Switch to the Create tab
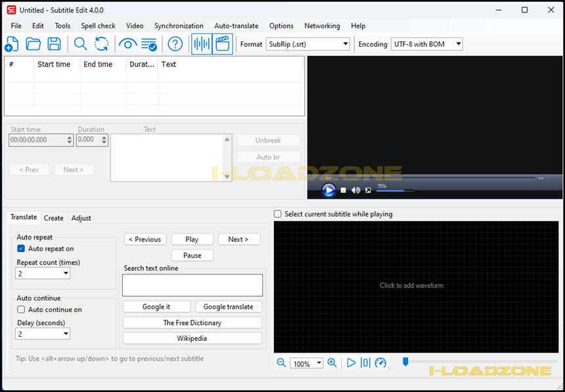This screenshot has width=565, height=392. (54, 218)
